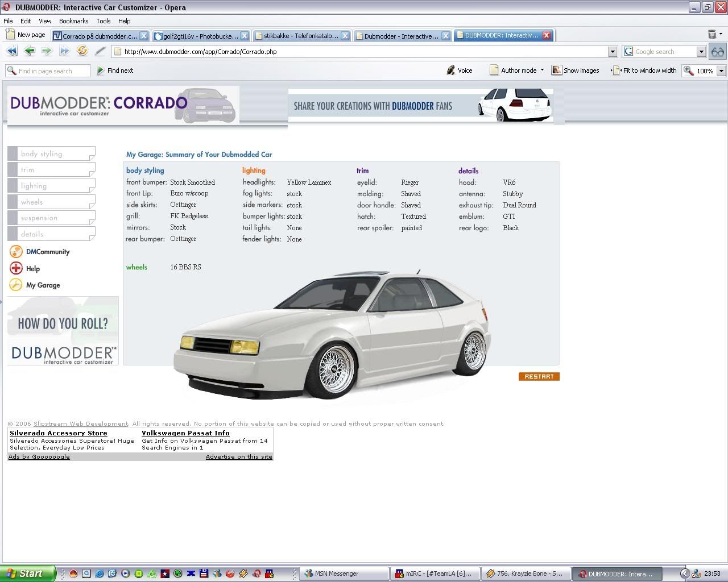This screenshot has width=728, height=582.
Task: Open the DMCommunity sidebar icon
Action: coord(16,252)
